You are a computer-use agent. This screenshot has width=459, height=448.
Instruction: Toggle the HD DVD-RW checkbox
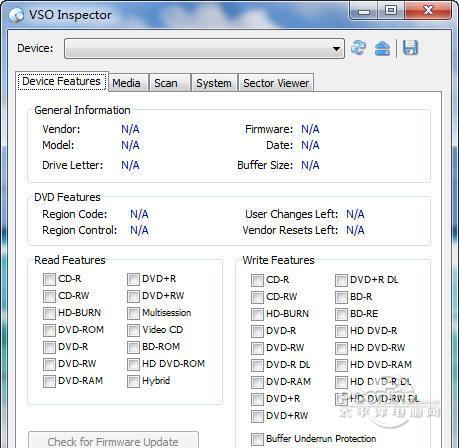341,348
